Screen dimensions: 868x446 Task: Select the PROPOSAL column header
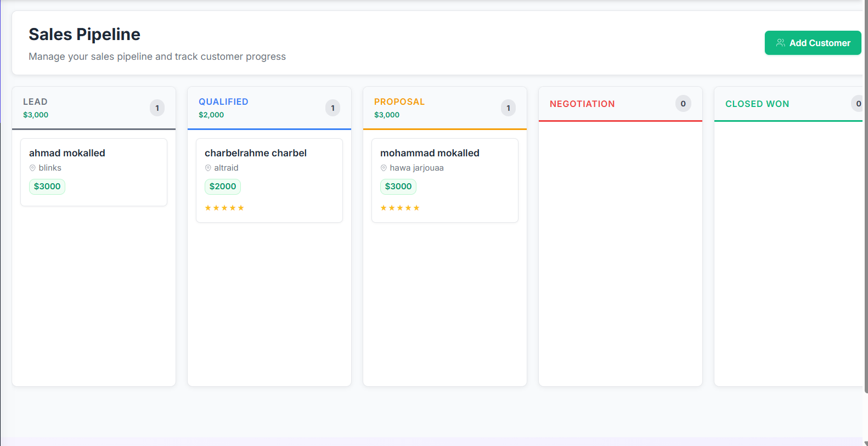pyautogui.click(x=399, y=102)
